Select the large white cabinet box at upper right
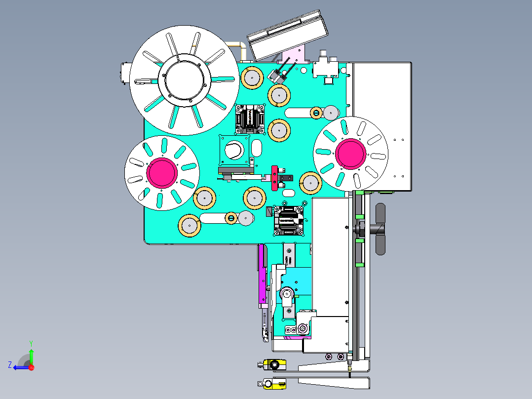This screenshot has width=532, height=399. point(381,126)
